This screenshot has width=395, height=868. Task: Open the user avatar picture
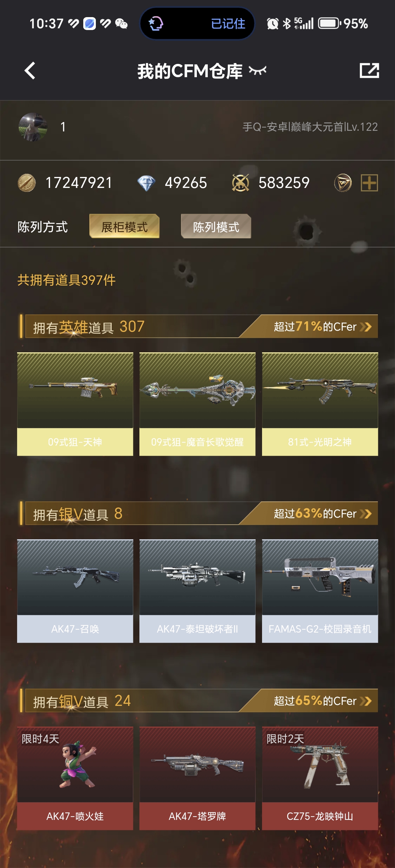click(33, 127)
